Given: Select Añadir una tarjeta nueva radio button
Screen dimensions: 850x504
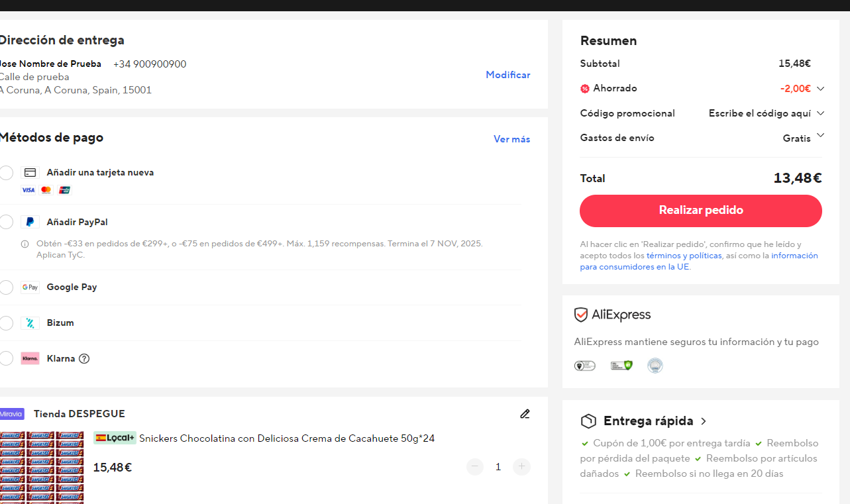Looking at the screenshot, I should [6, 173].
